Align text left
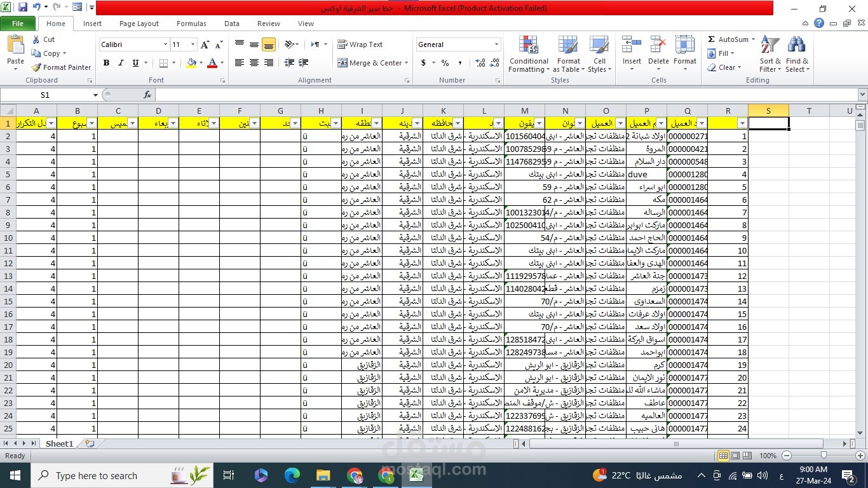868x488 pixels. coord(240,63)
